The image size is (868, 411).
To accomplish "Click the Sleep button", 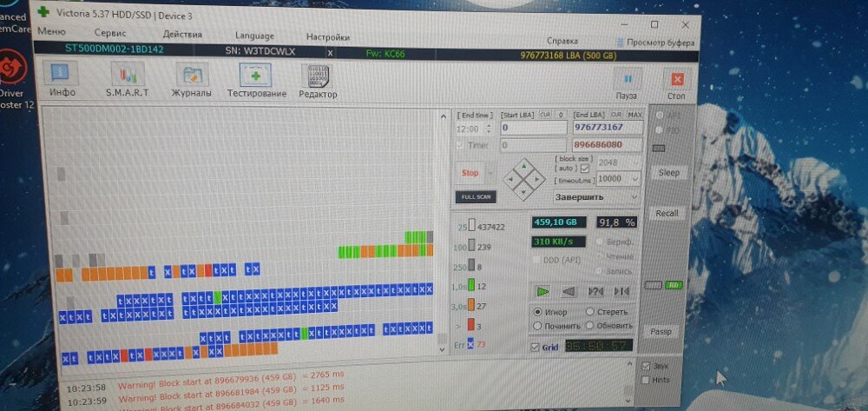I will (x=668, y=172).
